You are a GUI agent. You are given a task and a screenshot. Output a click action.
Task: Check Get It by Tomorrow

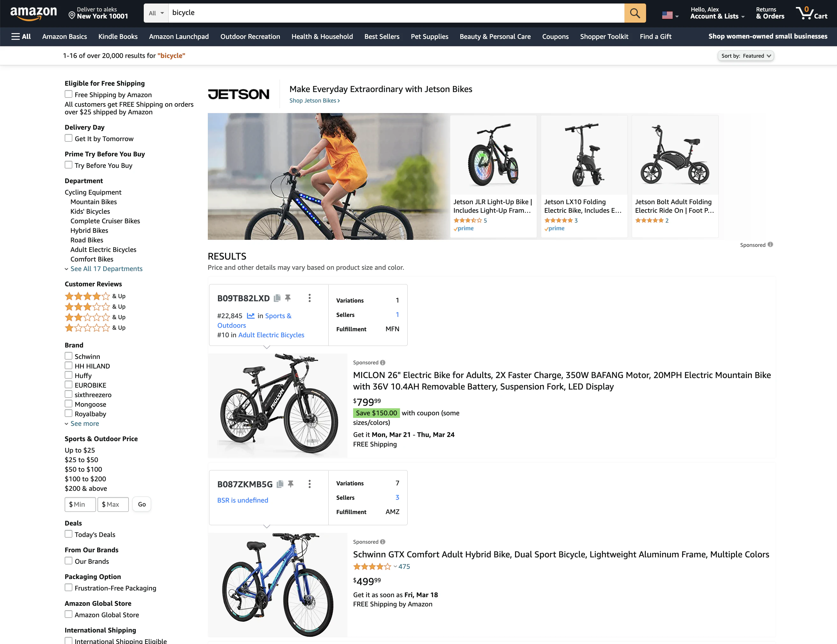[x=69, y=138]
